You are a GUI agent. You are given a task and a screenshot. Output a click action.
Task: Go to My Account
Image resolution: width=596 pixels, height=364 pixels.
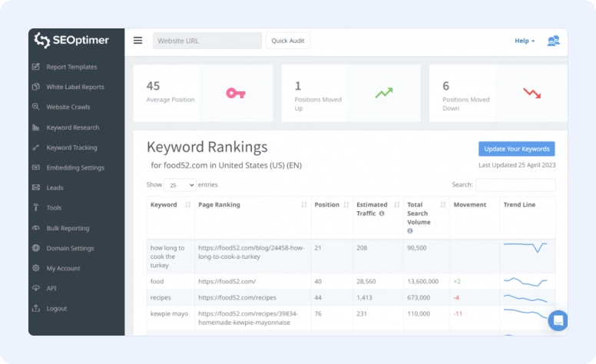coord(63,268)
